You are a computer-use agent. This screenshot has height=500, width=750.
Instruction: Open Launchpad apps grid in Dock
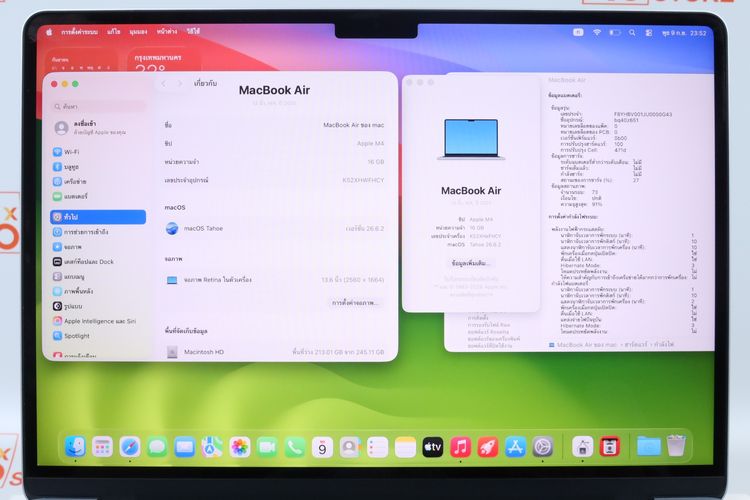pos(102,447)
